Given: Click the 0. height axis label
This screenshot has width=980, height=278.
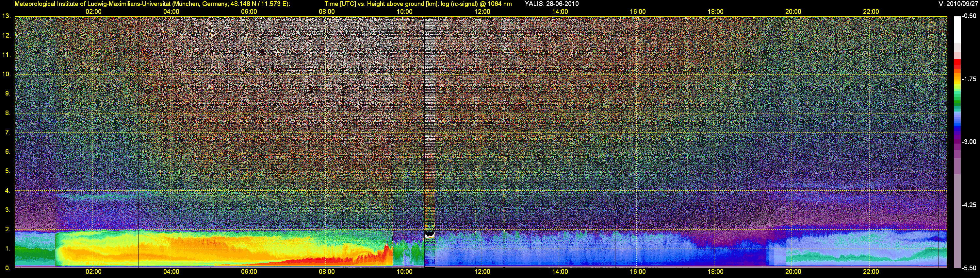Looking at the screenshot, I should [8, 268].
